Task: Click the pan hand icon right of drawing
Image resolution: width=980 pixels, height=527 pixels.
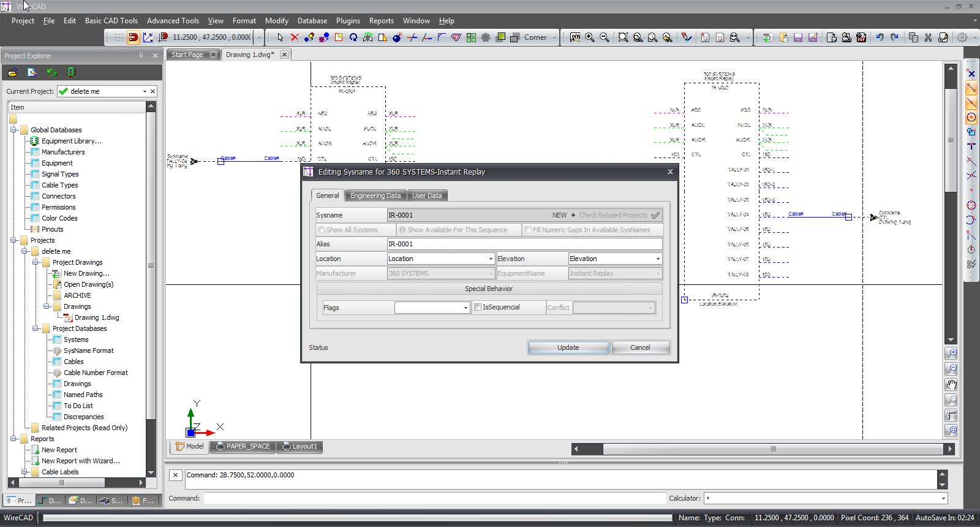Action: pos(951,385)
